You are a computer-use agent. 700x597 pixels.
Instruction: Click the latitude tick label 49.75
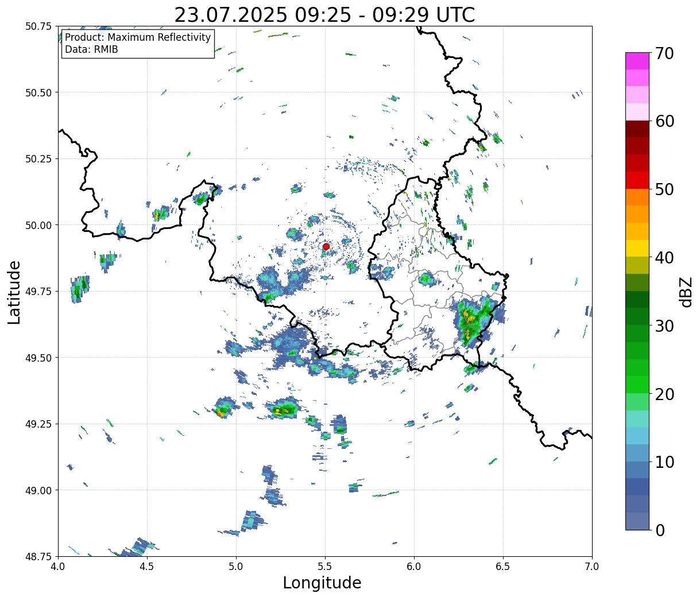pos(38,292)
